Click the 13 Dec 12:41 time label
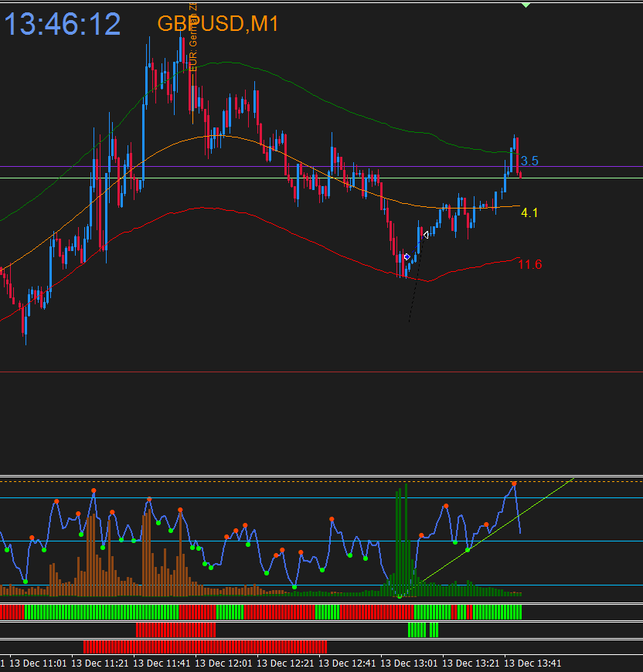 click(347, 663)
